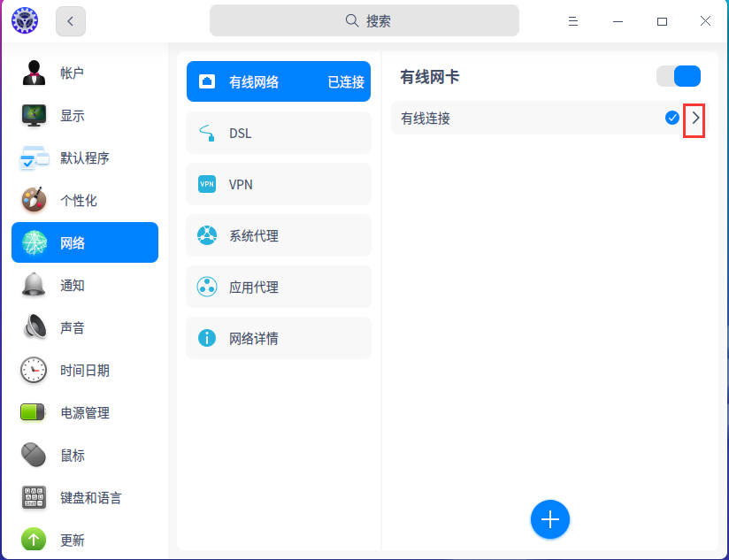Click the 网络 sidebar entry label
729x560 pixels.
(72, 242)
